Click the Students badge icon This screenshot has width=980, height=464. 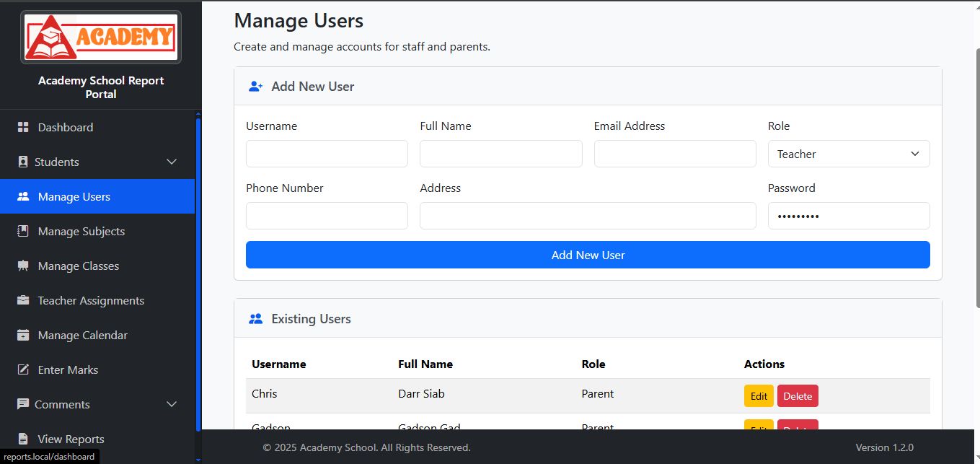click(23, 162)
